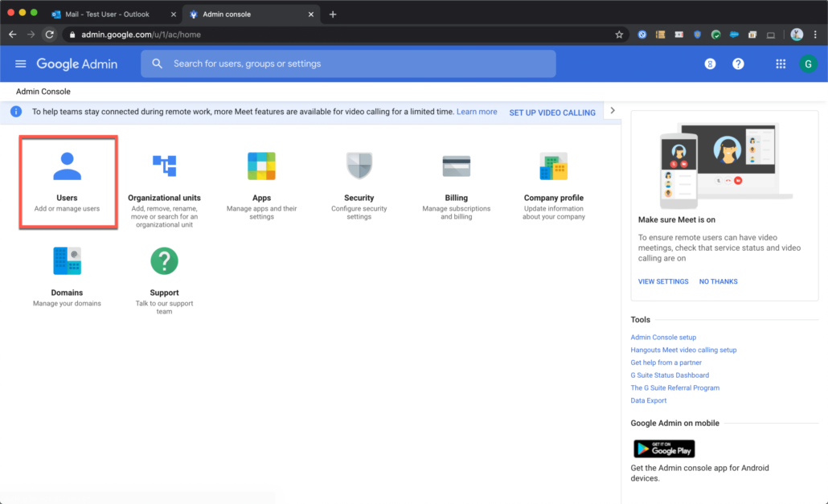Open the Google apps grid launcher
Image resolution: width=828 pixels, height=504 pixels.
(781, 64)
